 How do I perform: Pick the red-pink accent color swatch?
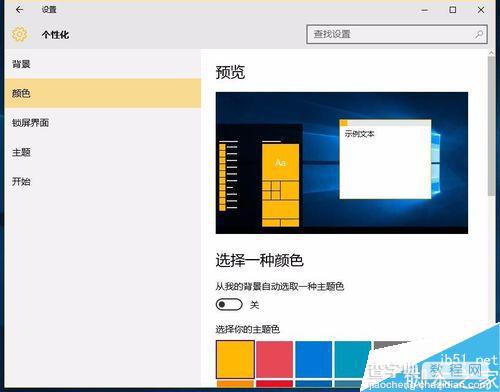click(274, 359)
